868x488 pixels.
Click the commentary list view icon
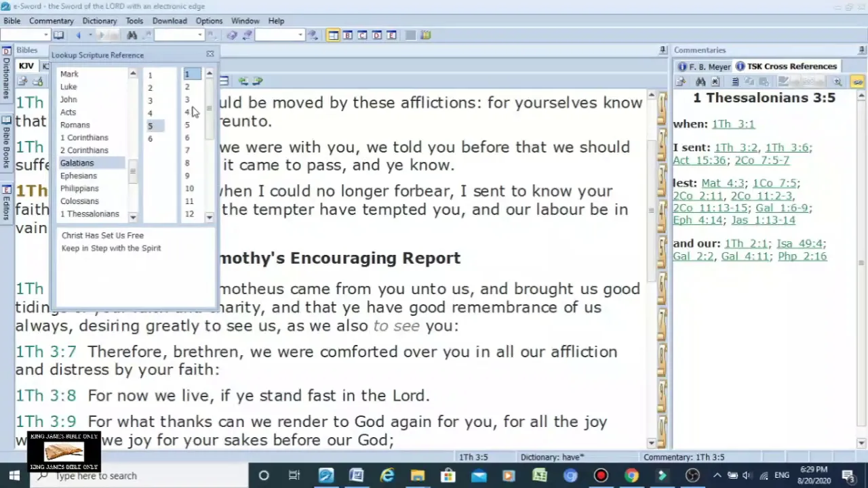click(x=734, y=81)
